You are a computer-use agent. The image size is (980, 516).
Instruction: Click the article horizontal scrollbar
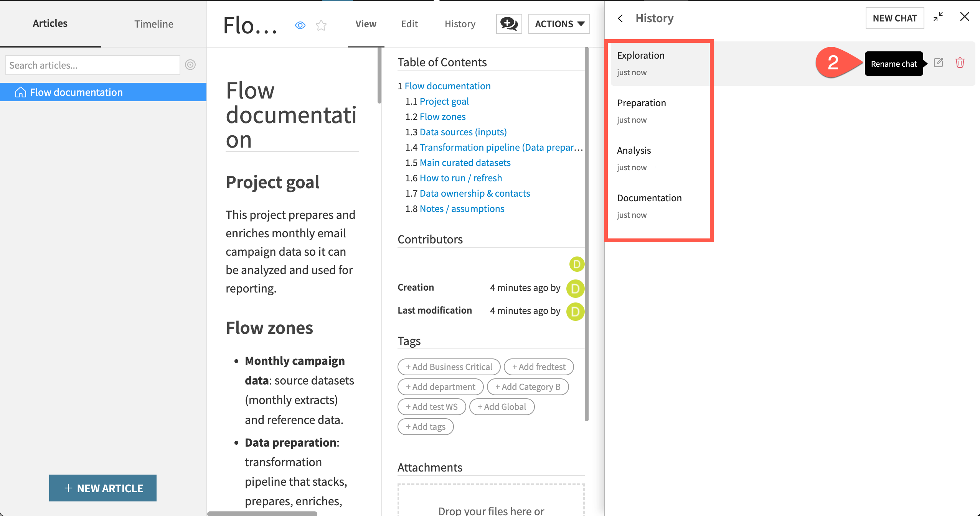[x=262, y=513]
